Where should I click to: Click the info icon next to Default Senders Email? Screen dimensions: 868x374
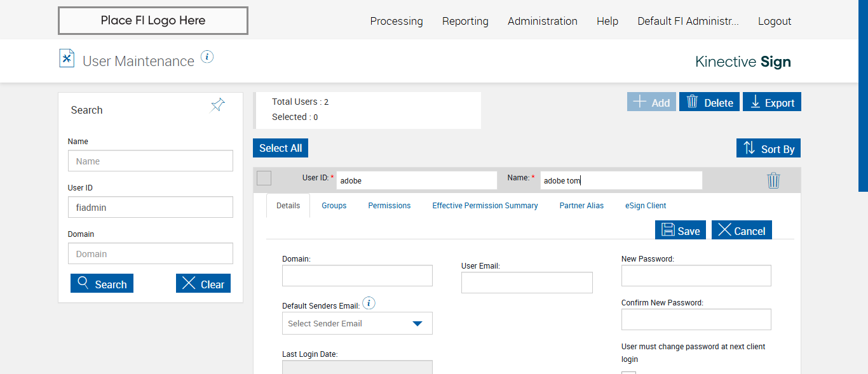point(369,303)
